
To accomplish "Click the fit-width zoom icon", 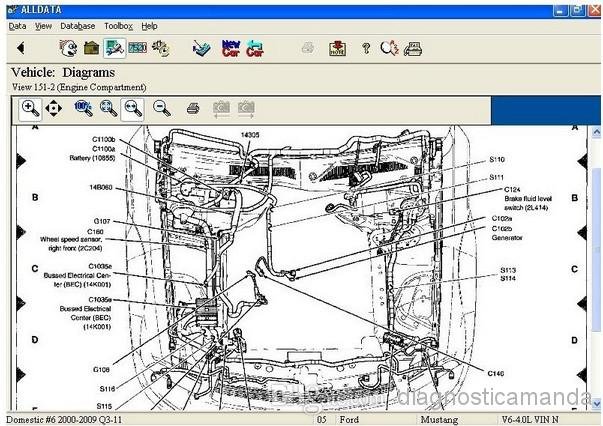I will [x=132, y=109].
